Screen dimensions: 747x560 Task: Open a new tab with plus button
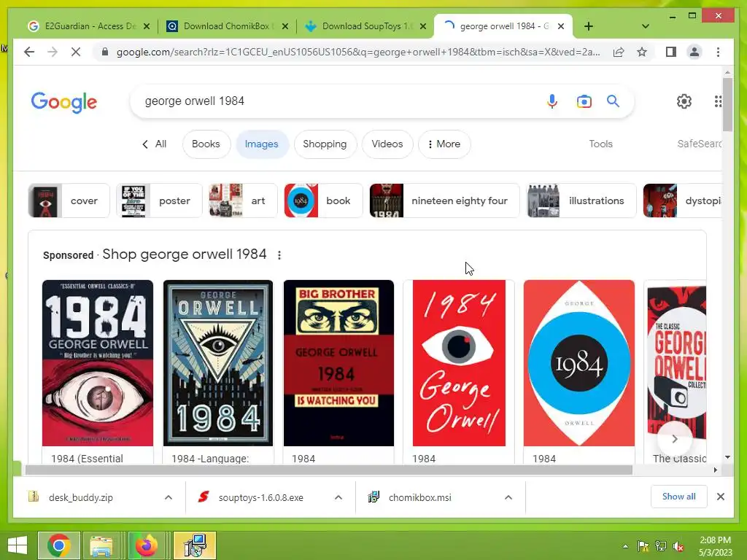click(x=589, y=26)
